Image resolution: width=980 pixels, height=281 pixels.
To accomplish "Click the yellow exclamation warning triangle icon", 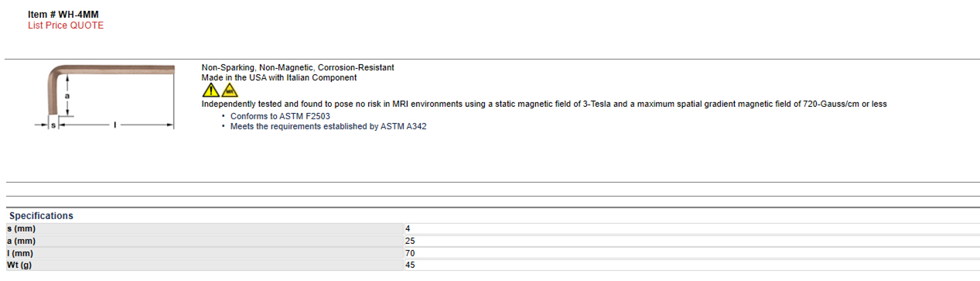I will [210, 91].
